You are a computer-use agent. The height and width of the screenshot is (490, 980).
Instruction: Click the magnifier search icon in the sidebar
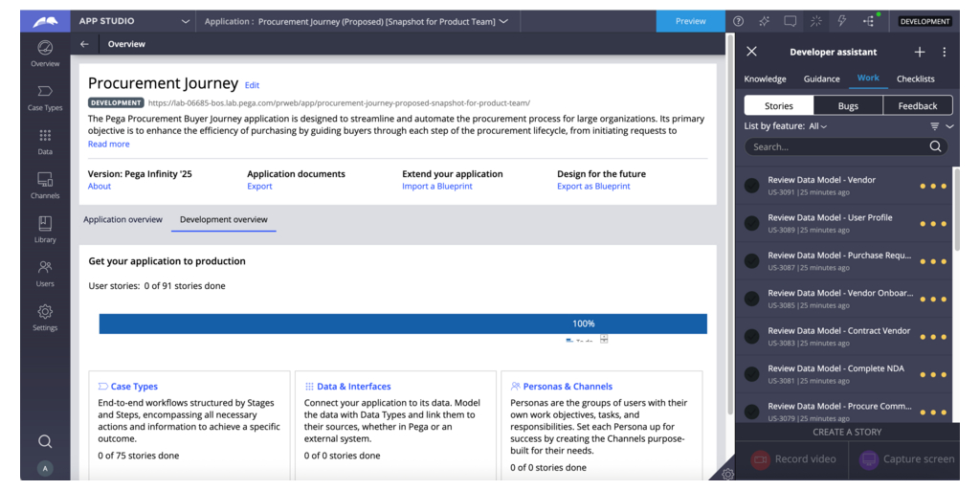point(45,441)
